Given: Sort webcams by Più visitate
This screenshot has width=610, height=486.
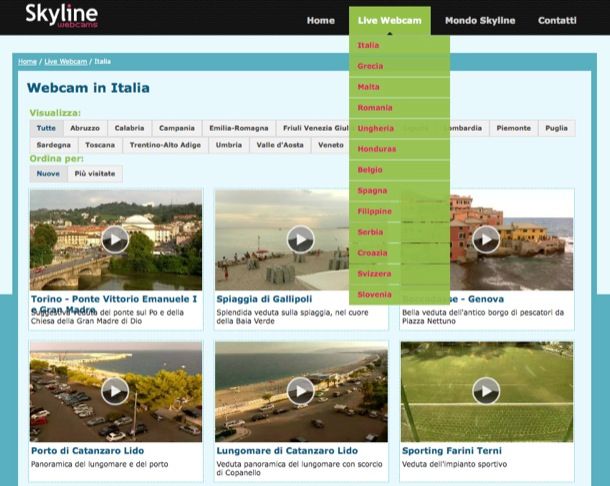Looking at the screenshot, I should click(95, 174).
